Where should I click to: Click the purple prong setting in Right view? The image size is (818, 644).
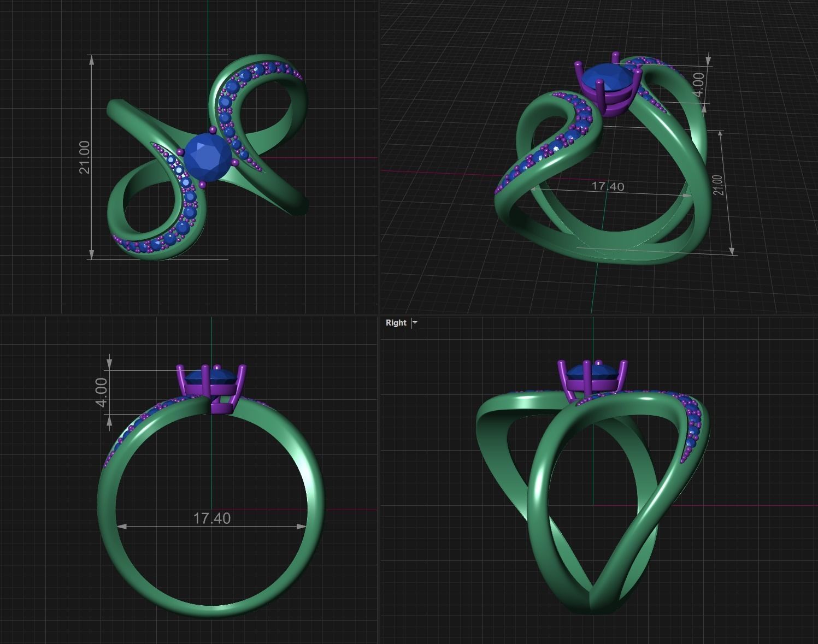(592, 381)
